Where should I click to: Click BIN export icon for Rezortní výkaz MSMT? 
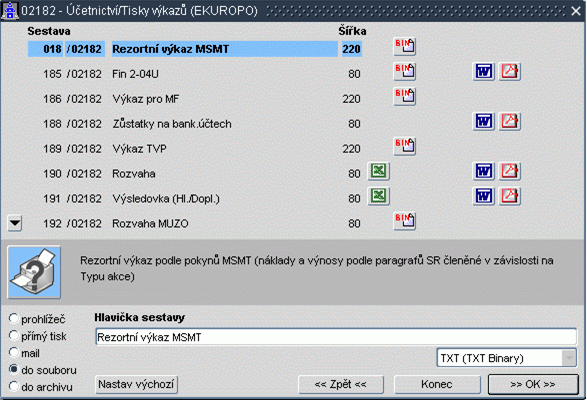[x=405, y=46]
